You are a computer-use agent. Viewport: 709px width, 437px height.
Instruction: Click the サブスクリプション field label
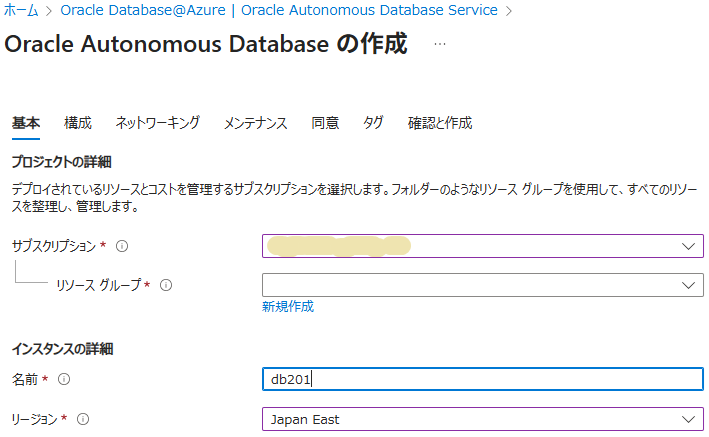54,246
